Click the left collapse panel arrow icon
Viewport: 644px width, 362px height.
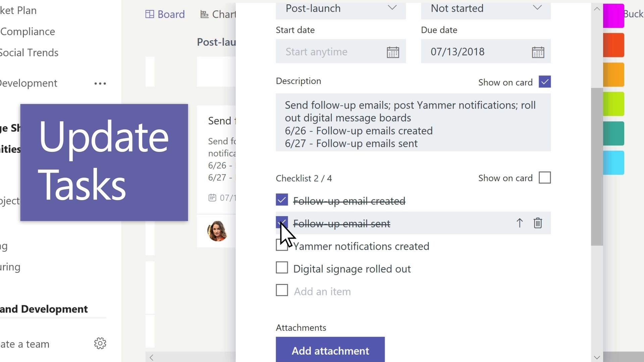151,358
